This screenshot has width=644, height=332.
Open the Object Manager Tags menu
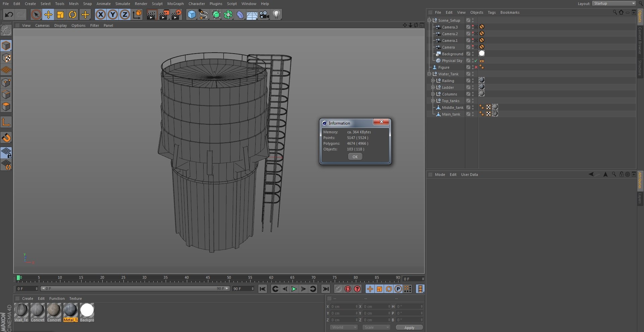(492, 12)
